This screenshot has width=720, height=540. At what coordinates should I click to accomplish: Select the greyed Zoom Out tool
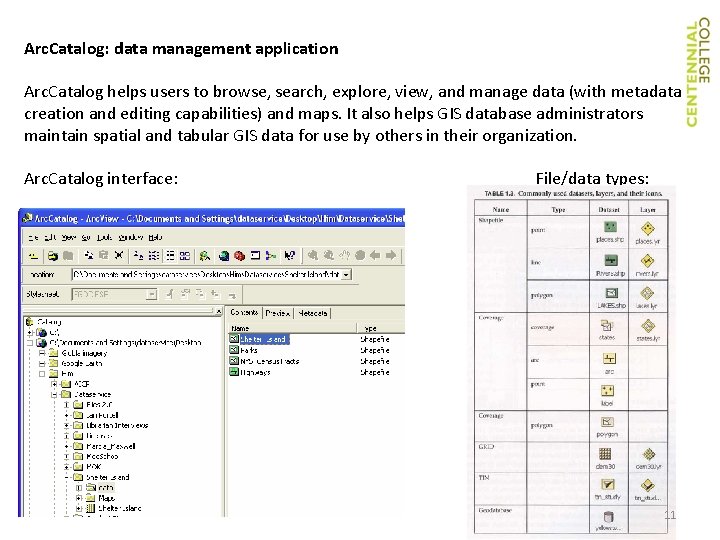pos(329,255)
